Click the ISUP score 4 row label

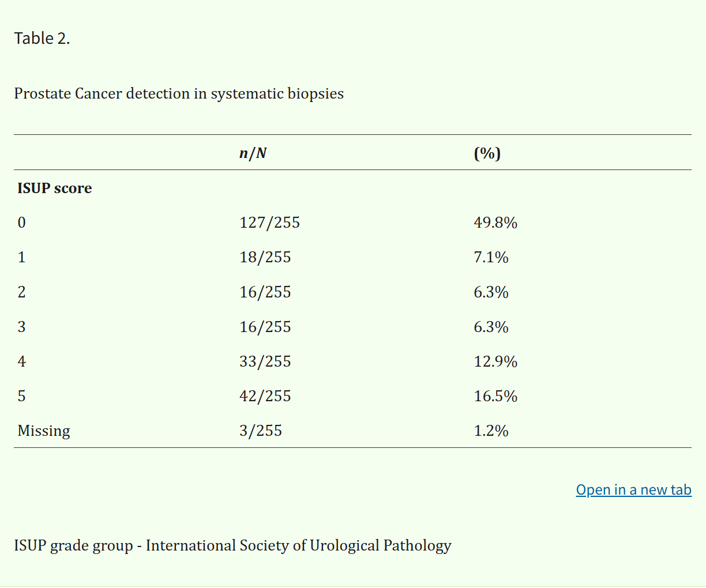[22, 361]
